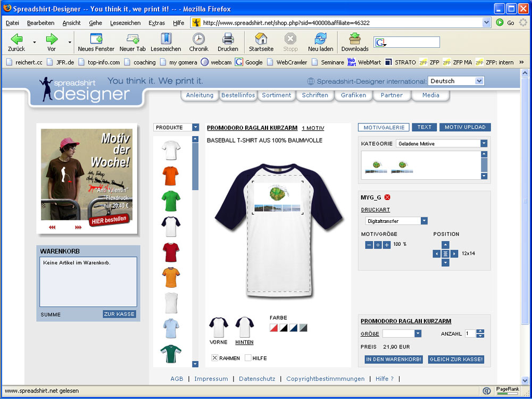
Task: Open the Downloads toolbar icon
Action: point(355,43)
